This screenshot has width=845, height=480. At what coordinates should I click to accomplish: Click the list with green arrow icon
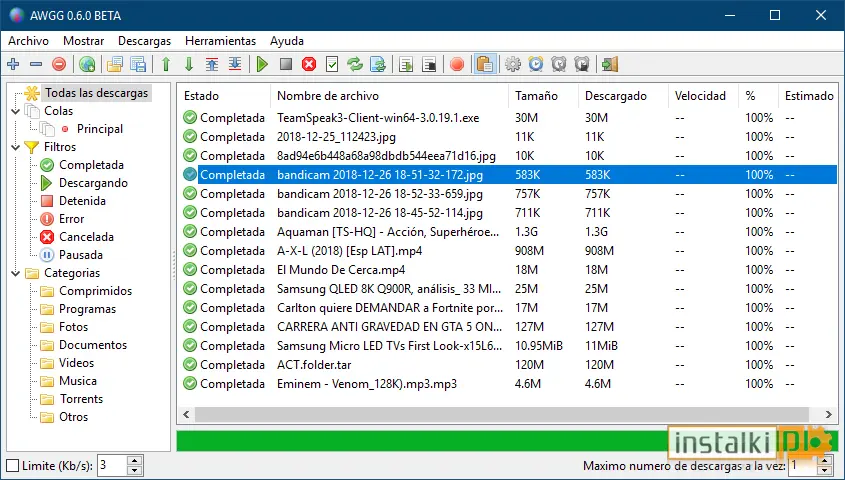click(x=406, y=65)
